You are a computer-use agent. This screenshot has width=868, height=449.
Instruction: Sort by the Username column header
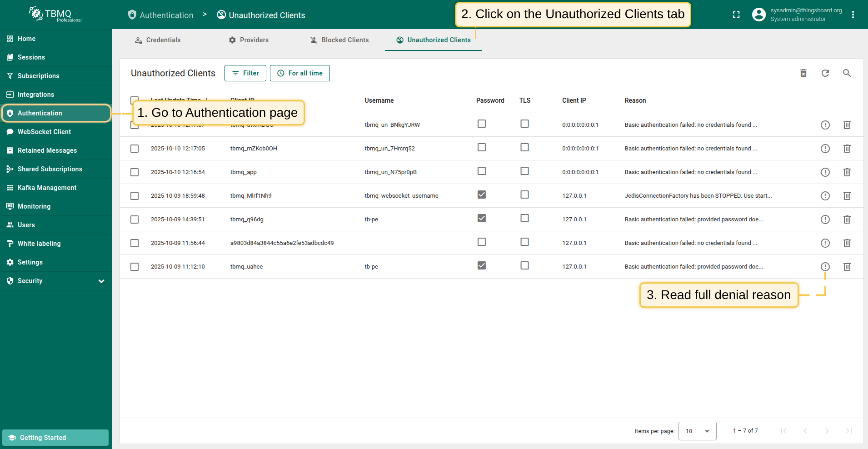coord(379,100)
